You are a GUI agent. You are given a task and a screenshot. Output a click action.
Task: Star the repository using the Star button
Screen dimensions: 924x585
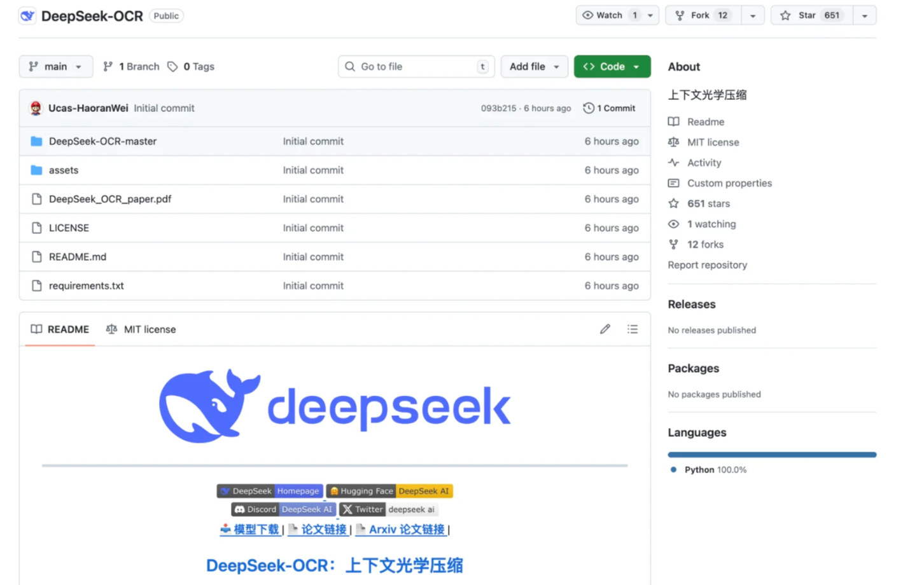[811, 15]
